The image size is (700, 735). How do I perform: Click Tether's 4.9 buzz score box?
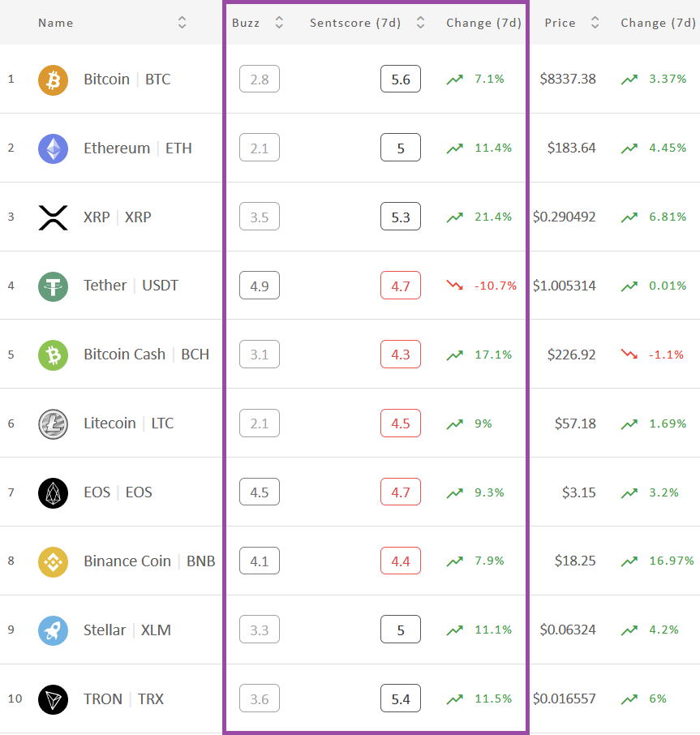click(260, 286)
